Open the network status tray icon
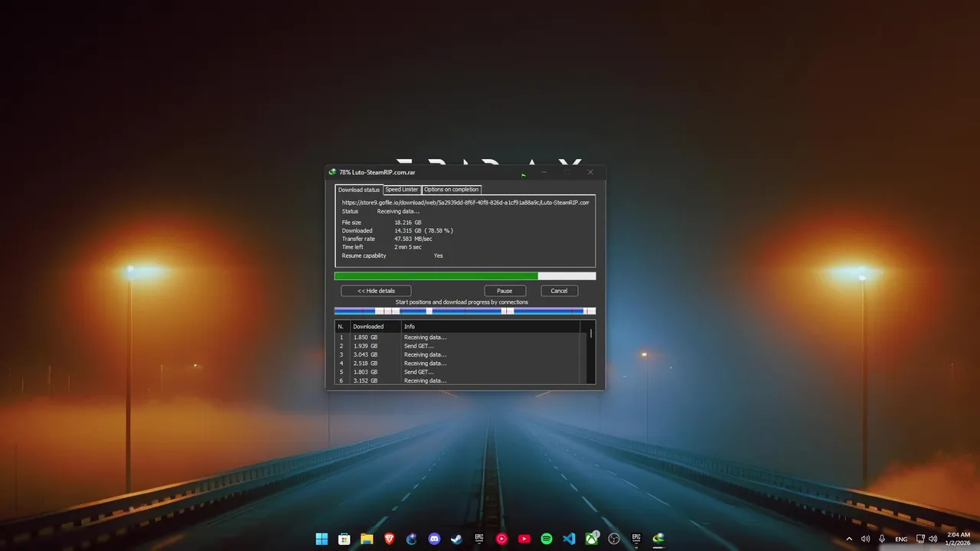This screenshot has height=551, width=980. click(x=920, y=539)
